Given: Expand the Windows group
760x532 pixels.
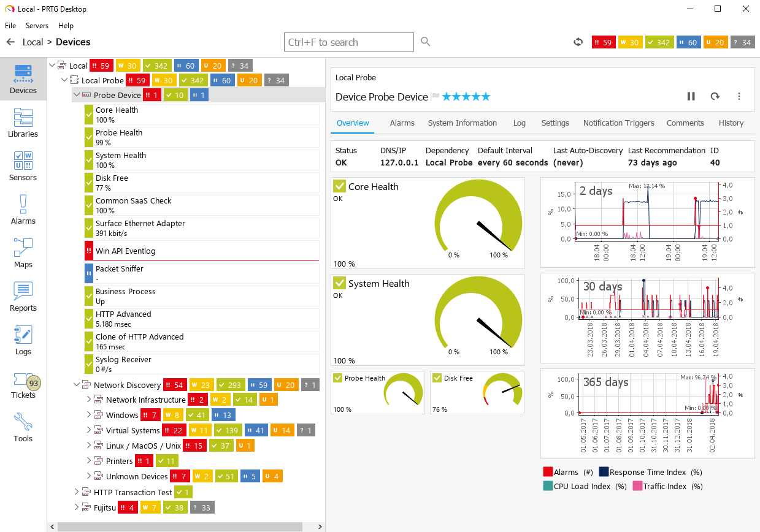Looking at the screenshot, I should [89, 415].
